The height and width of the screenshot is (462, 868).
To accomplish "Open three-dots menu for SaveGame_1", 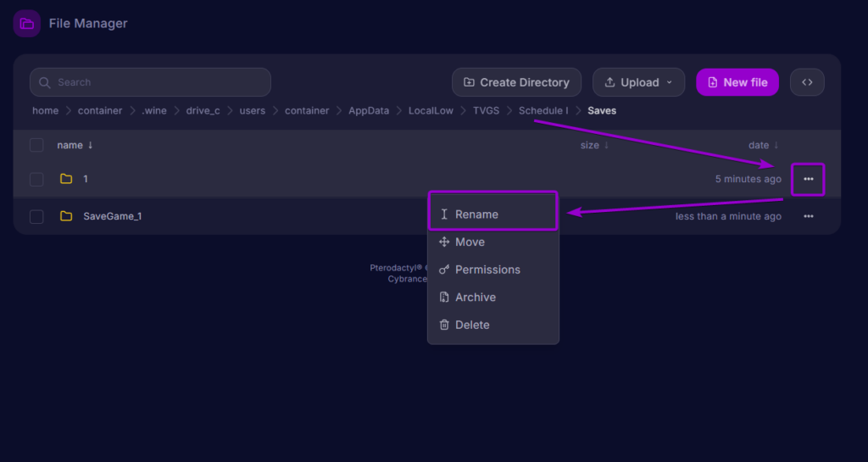I will tap(808, 216).
